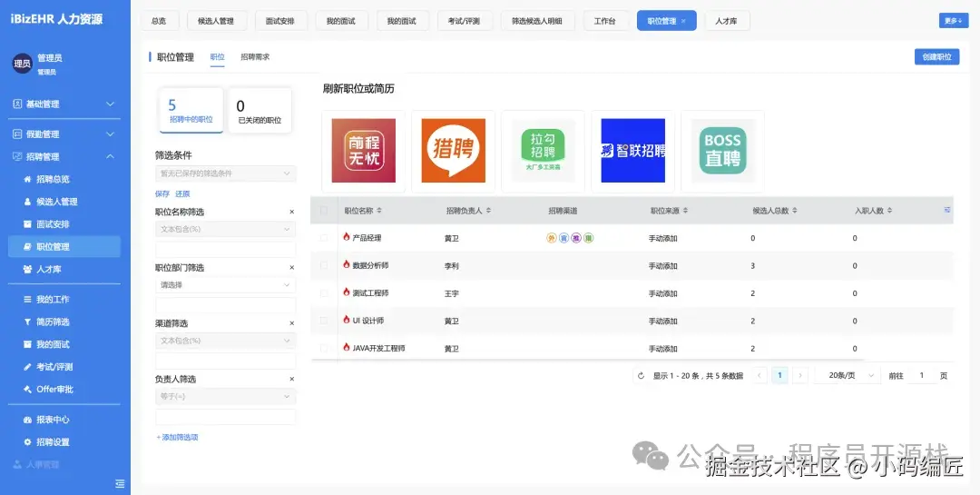This screenshot has height=495, width=980.
Task: Click the flame icon beside 产品经理
Action: pyautogui.click(x=347, y=236)
